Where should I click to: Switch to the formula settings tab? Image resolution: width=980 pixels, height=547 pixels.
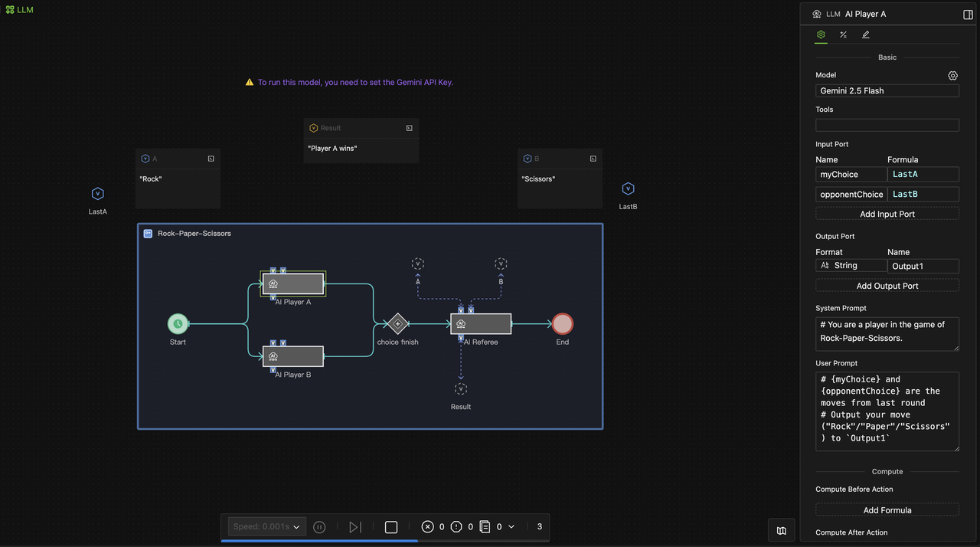[x=843, y=34]
